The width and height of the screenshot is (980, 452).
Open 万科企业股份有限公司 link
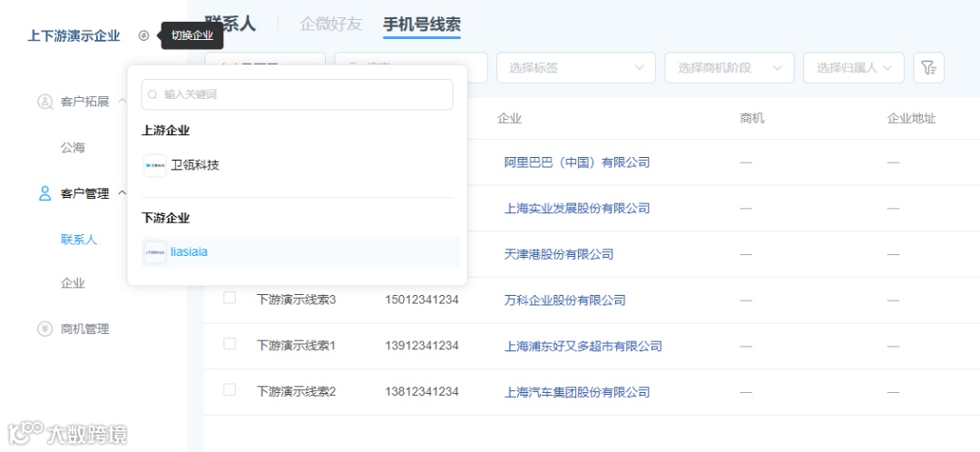coord(565,300)
